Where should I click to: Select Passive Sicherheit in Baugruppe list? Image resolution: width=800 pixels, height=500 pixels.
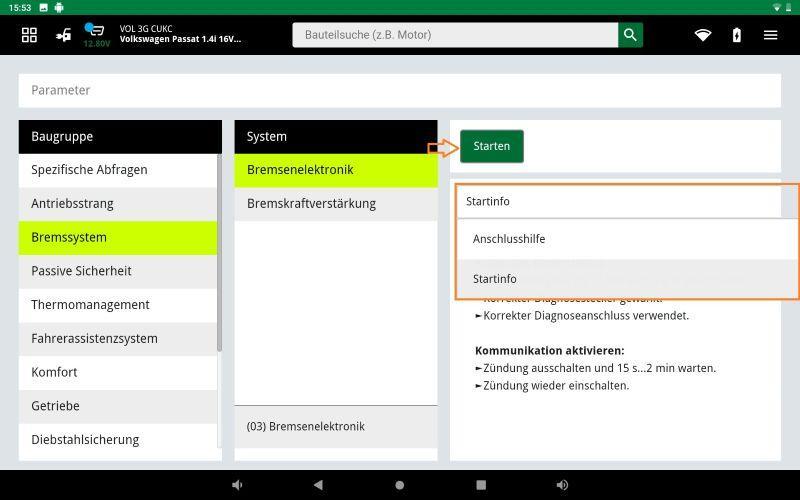[118, 271]
